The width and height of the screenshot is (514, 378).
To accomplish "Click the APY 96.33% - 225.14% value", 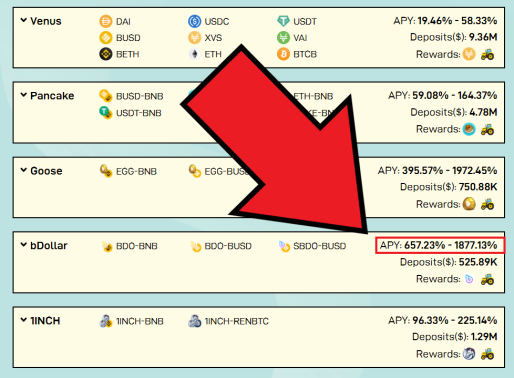I will tap(454, 320).
